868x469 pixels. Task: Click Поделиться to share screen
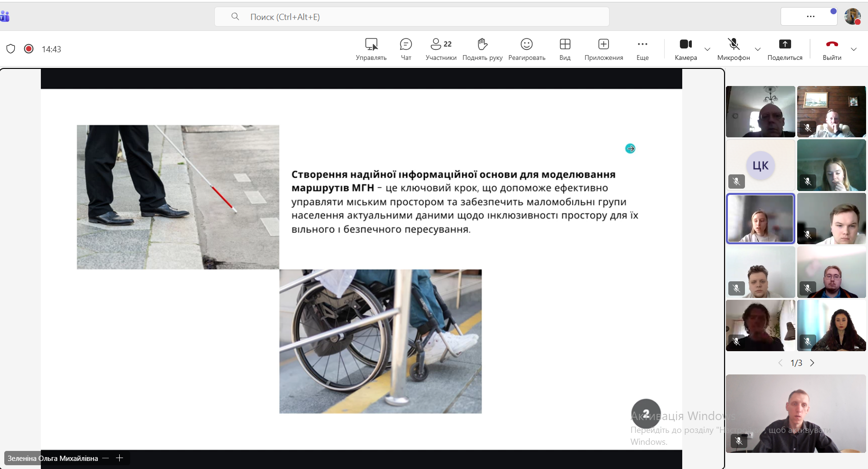coord(785,49)
